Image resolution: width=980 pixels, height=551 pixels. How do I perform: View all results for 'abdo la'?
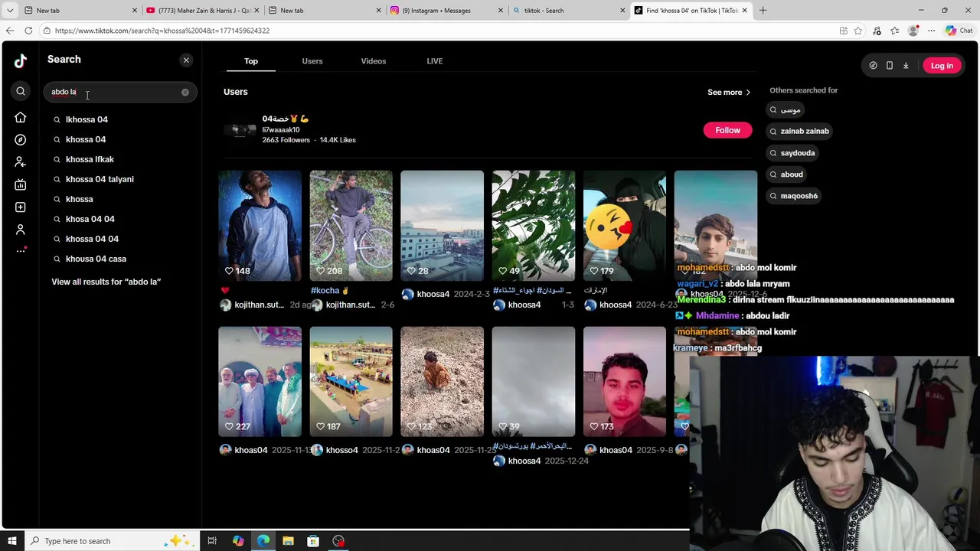click(x=106, y=282)
